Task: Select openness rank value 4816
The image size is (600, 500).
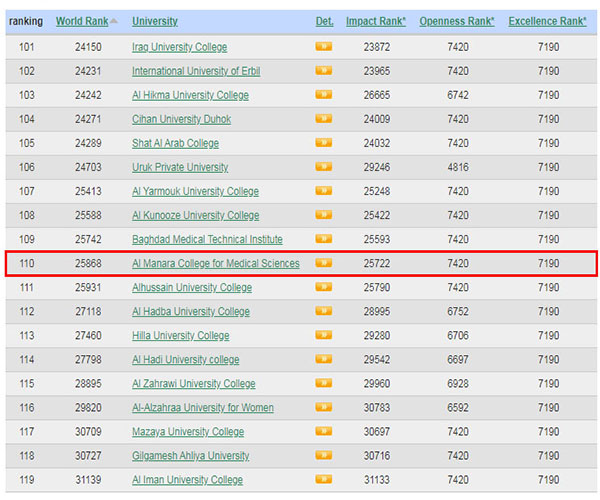Action: coord(458,167)
